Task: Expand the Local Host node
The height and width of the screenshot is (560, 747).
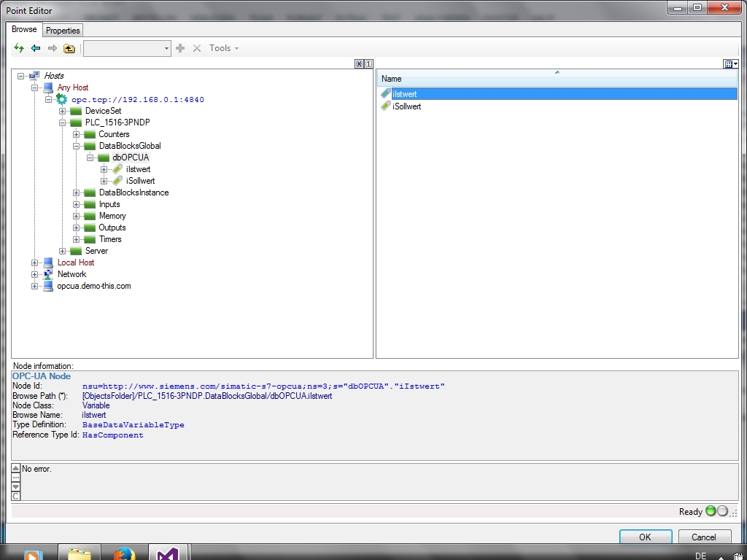Action: pos(34,262)
